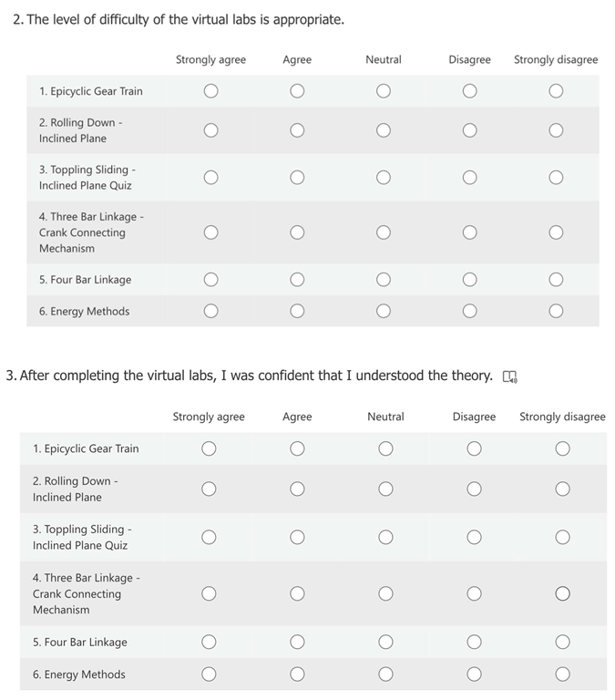The height and width of the screenshot is (700, 615).
Task: Pick Strongly disagree for Four Bar Linkage difficulty
Action: click(x=556, y=279)
